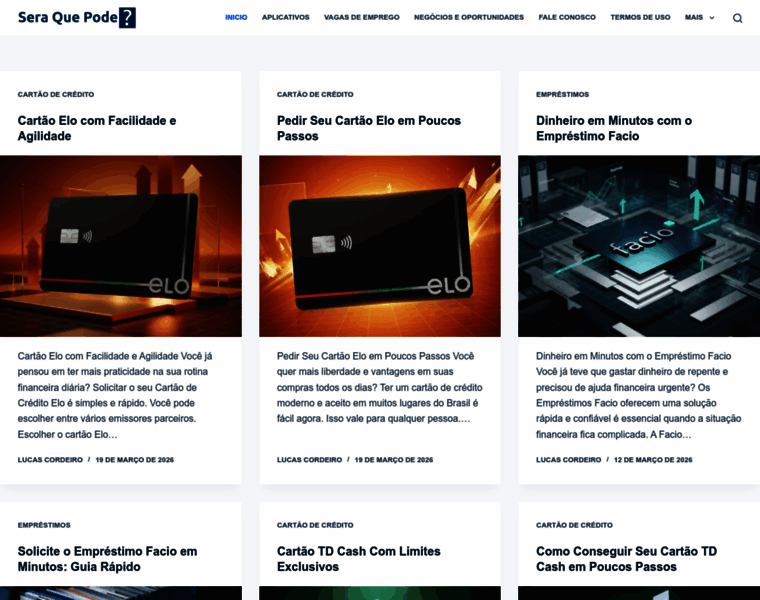The image size is (760, 600).
Task: Open the TERMOS DE USO menu item
Action: 640,17
